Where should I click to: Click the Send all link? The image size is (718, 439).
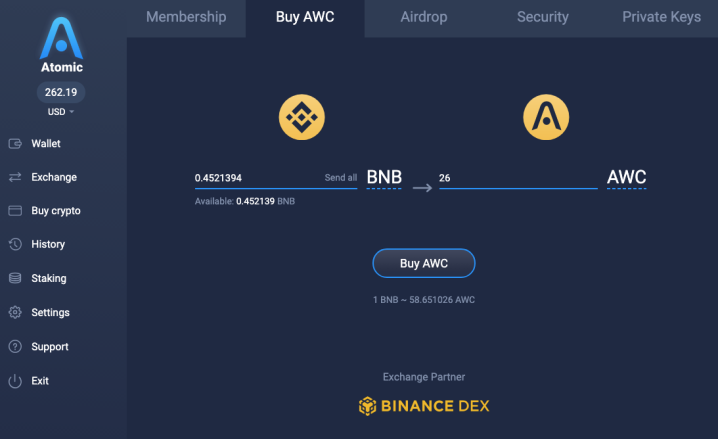tap(341, 178)
